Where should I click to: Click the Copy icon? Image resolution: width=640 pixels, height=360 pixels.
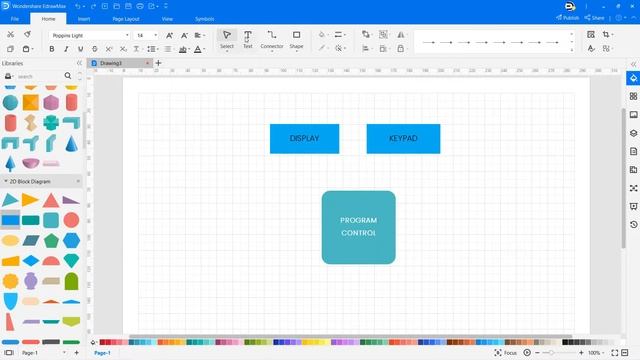point(11,49)
